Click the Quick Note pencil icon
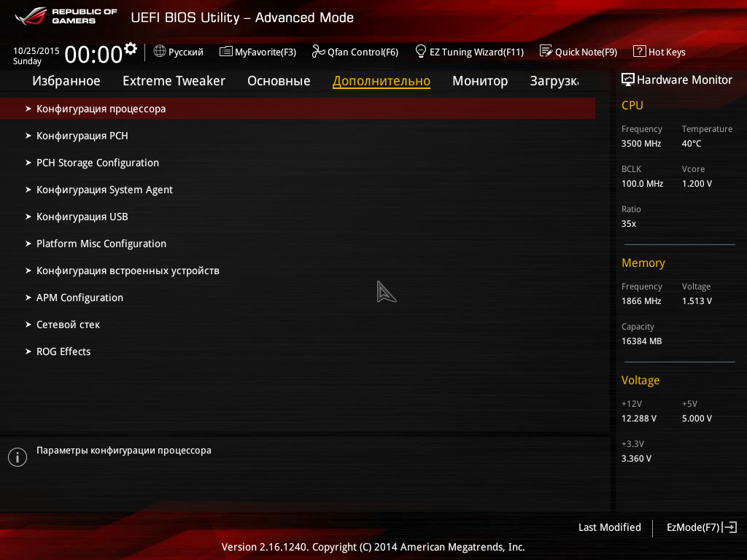Screen dimensions: 747x560 coord(546,51)
